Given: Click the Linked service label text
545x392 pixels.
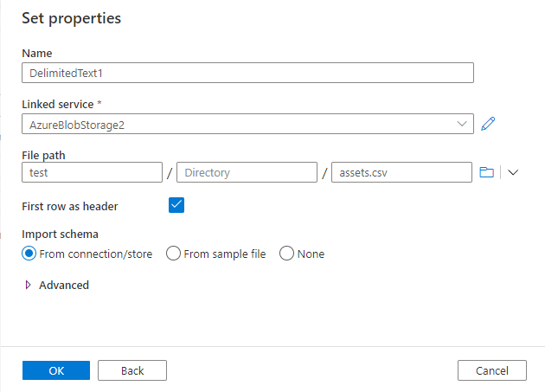Looking at the screenshot, I should (x=58, y=105).
